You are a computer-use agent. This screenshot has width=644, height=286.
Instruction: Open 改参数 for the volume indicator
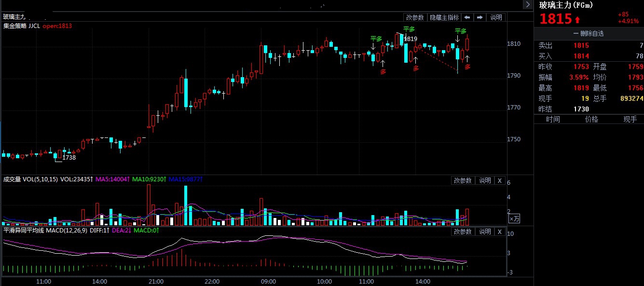point(462,180)
